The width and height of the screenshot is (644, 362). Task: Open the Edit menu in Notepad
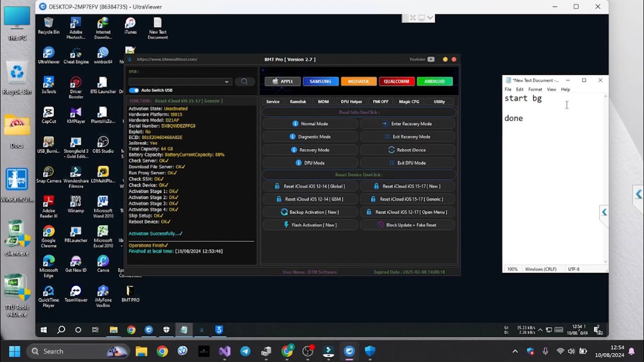(520, 89)
